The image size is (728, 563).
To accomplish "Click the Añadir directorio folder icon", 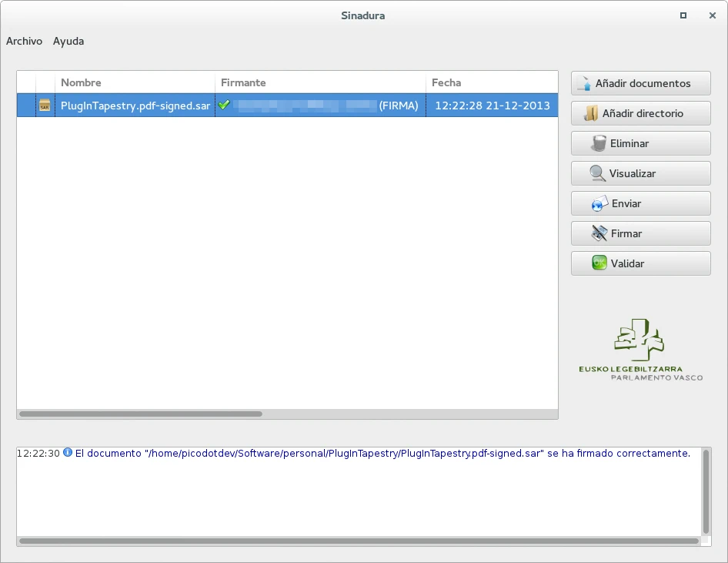I will (x=591, y=114).
